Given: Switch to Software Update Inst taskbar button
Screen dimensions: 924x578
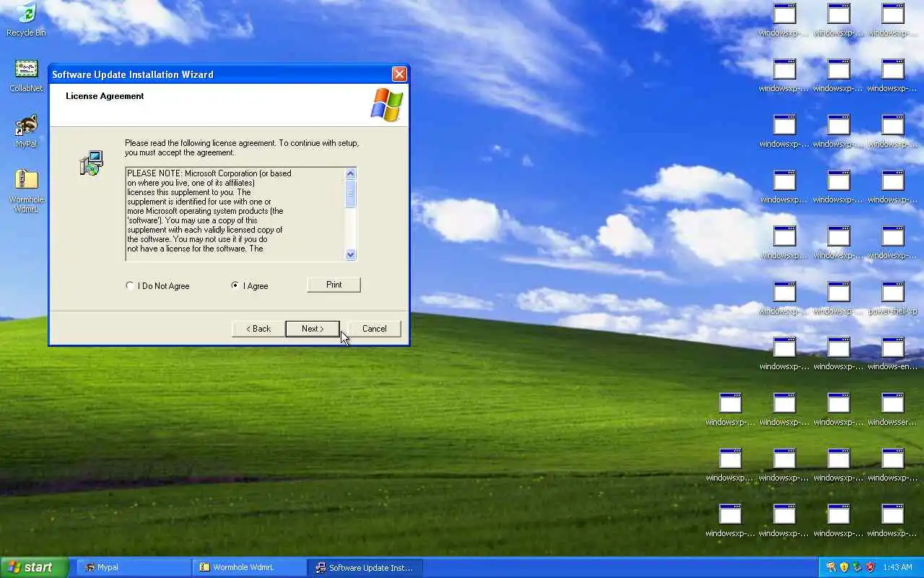Looking at the screenshot, I should [x=365, y=568].
